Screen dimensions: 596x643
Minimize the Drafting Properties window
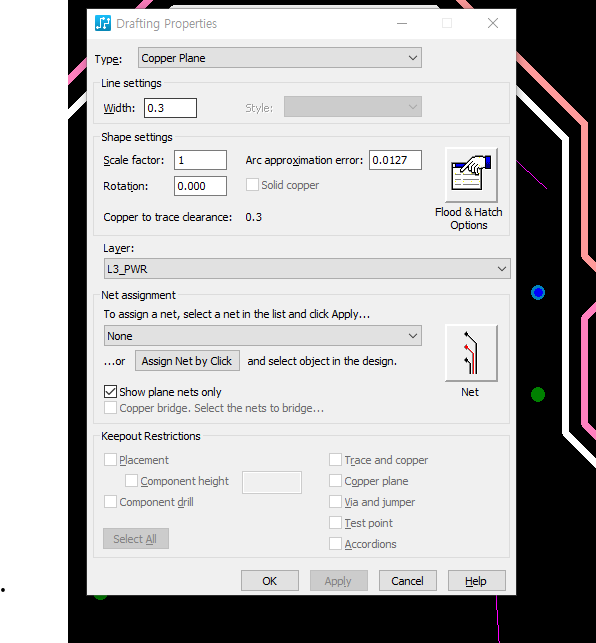tap(402, 23)
